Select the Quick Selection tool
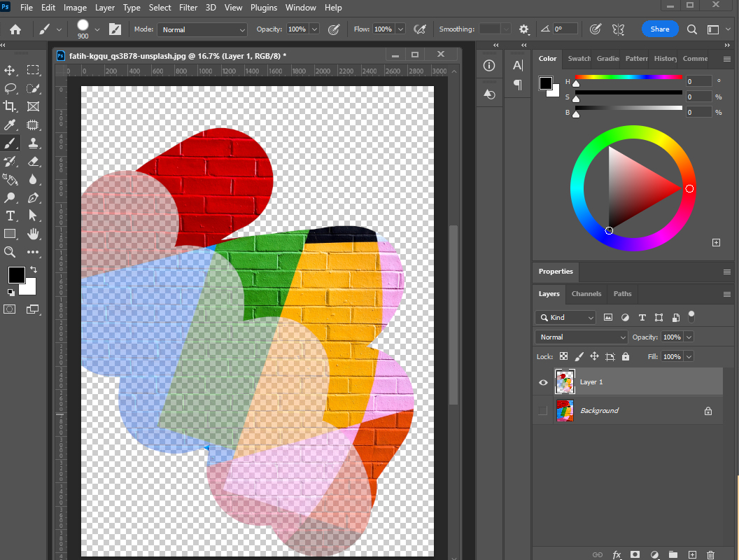739x560 pixels. (33, 88)
